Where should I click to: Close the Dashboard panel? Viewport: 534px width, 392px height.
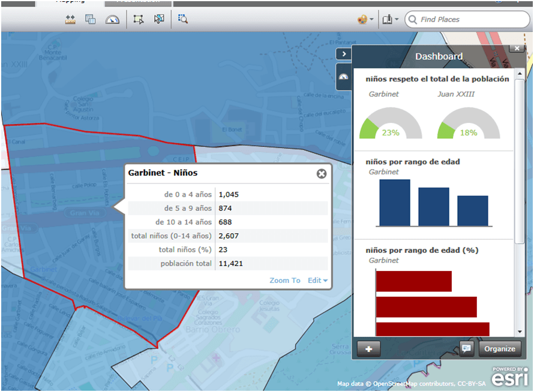click(517, 49)
